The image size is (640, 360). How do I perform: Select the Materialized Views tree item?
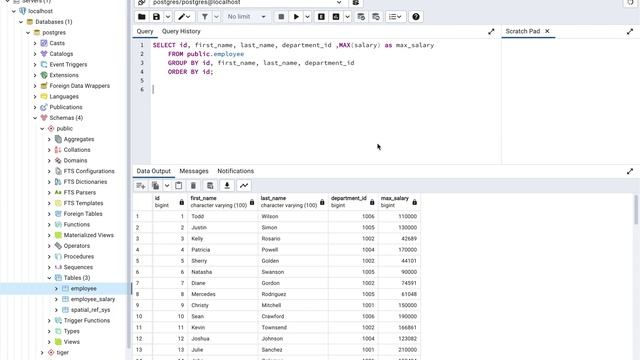[89, 235]
